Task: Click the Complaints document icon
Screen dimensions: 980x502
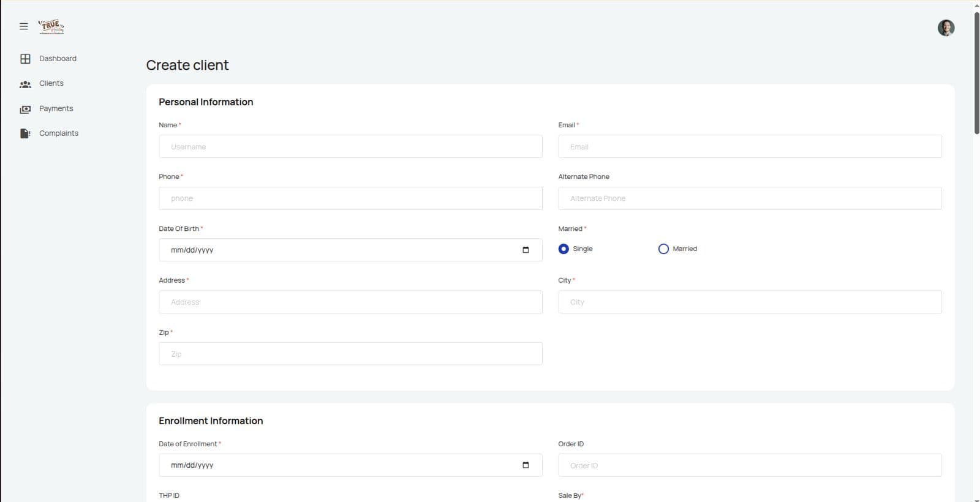Action: pyautogui.click(x=25, y=133)
